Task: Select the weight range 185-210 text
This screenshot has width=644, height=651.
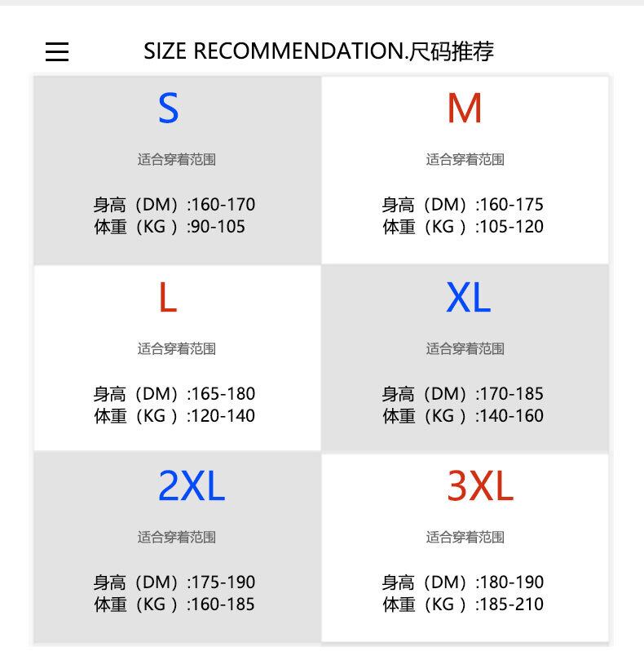Action: point(462,604)
